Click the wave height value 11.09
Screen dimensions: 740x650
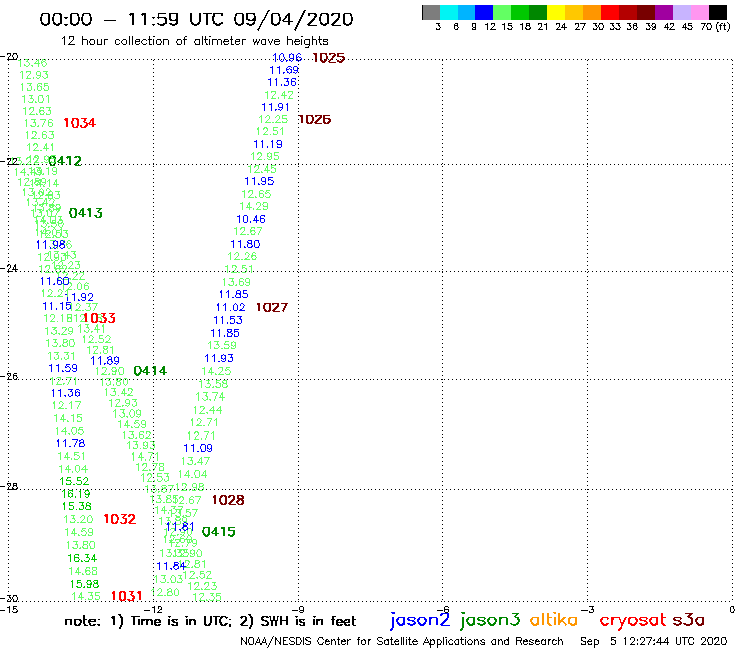pyautogui.click(x=198, y=448)
